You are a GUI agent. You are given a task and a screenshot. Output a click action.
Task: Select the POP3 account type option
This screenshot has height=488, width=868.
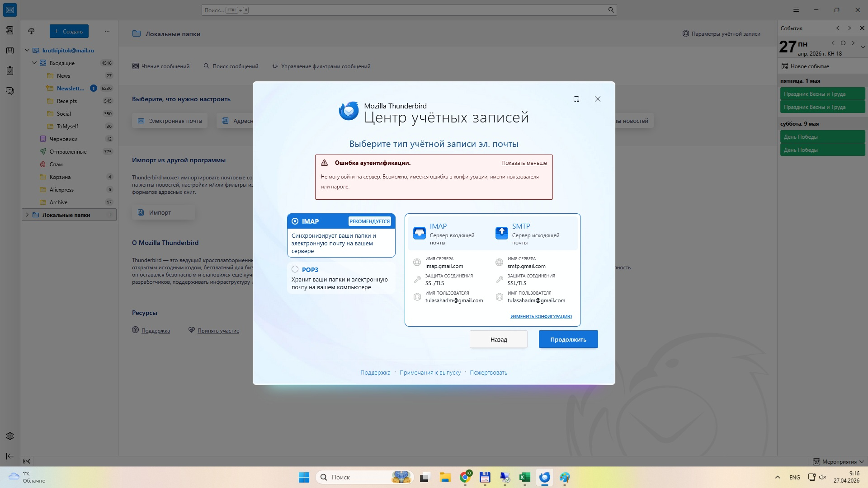[x=295, y=269]
